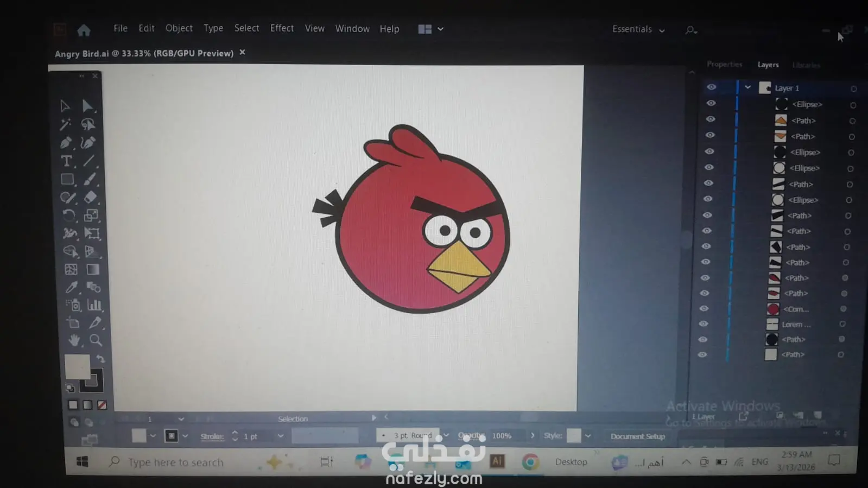Set paint mode to solid Color
The width and height of the screenshot is (868, 488).
(x=73, y=405)
